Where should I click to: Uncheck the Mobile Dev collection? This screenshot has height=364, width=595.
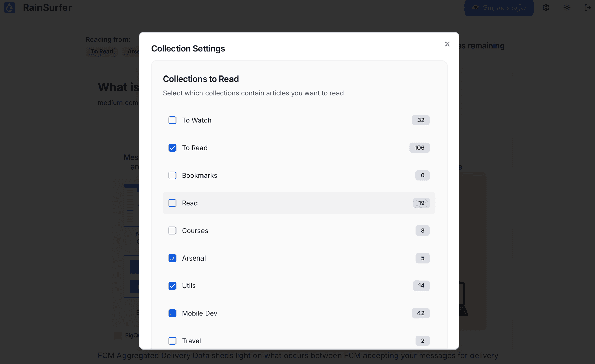[172, 313]
